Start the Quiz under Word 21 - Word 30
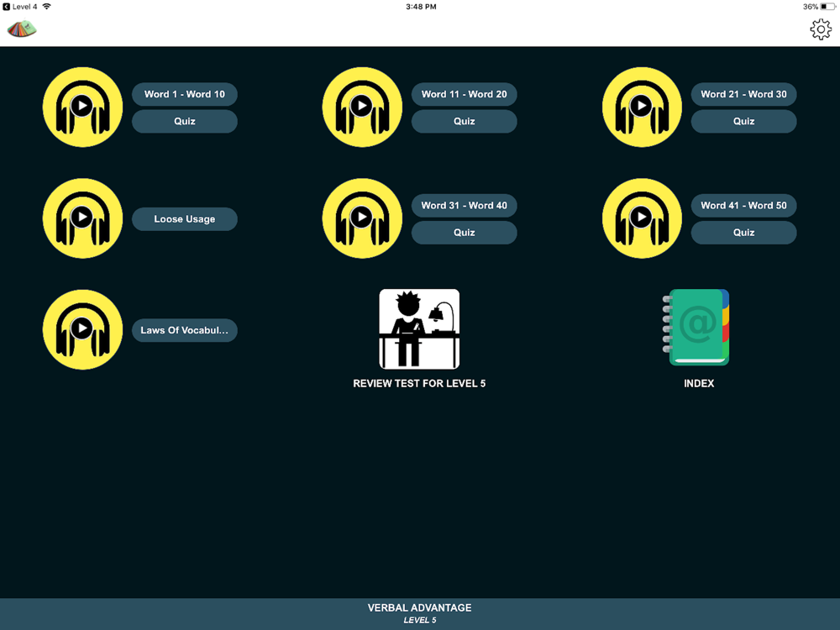840x630 pixels. click(744, 122)
